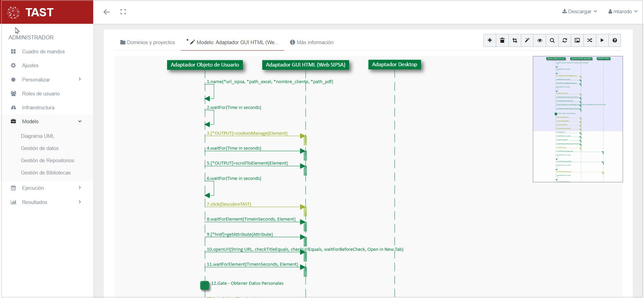Open Diagrama UML in the sidebar

38,136
